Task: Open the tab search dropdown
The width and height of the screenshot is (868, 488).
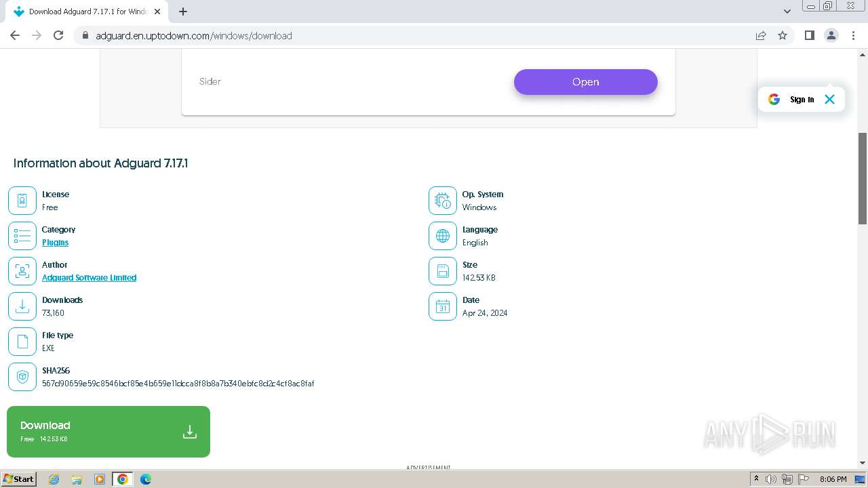Action: click(x=787, y=12)
